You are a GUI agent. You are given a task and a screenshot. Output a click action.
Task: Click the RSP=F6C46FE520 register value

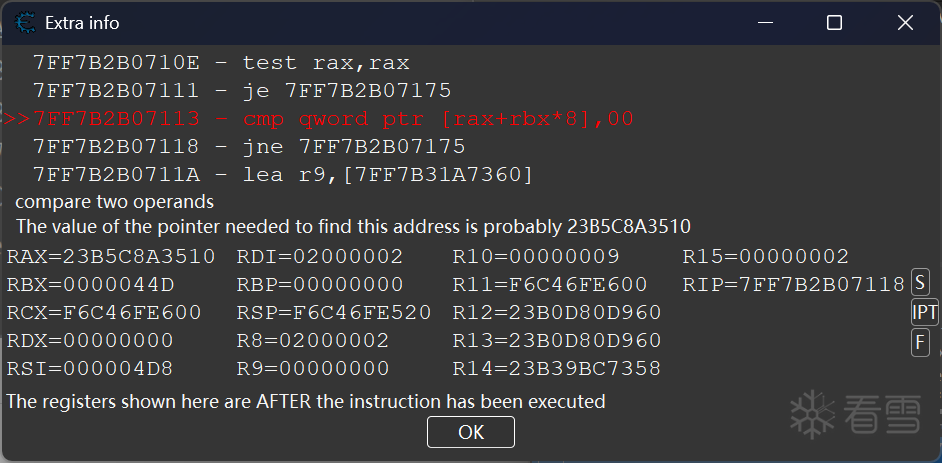tap(334, 313)
